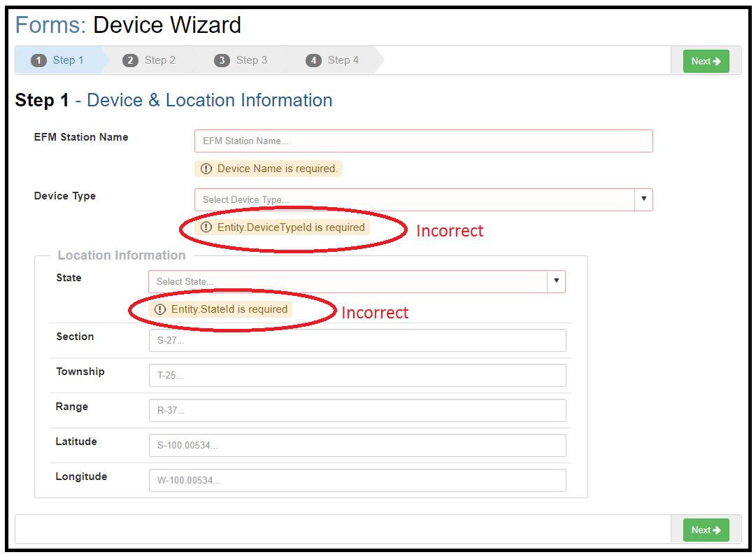Click the 'Forms: Device Wizard' heading
Image resolution: width=756 pixels, height=557 pixels.
pyautogui.click(x=128, y=25)
